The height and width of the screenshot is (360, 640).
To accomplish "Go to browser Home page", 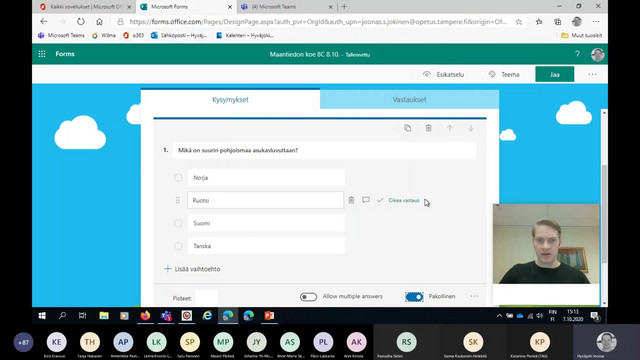I will tap(99, 22).
